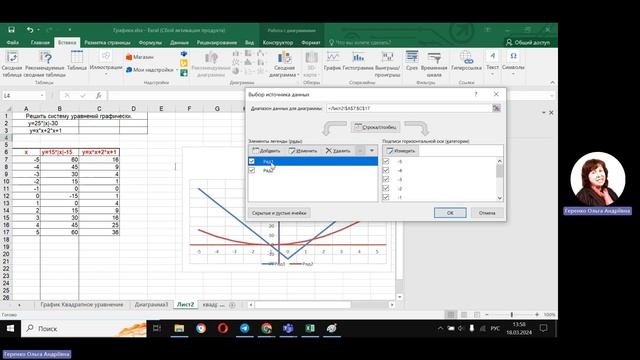Open Telegram from taskbar

click(244, 328)
